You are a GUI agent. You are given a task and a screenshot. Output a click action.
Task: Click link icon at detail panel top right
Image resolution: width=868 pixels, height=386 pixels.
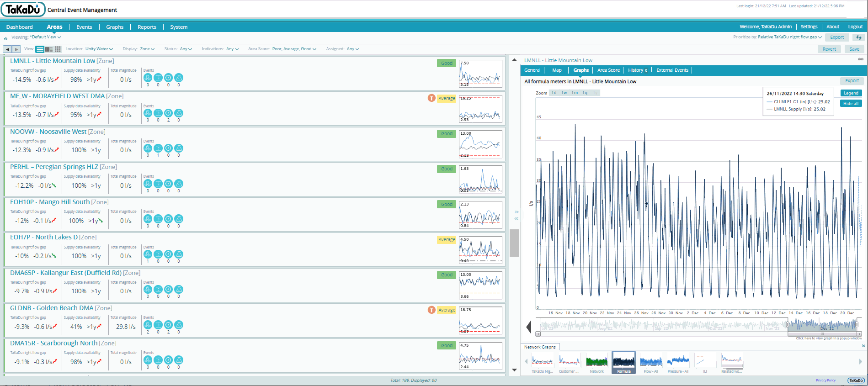[x=861, y=59]
